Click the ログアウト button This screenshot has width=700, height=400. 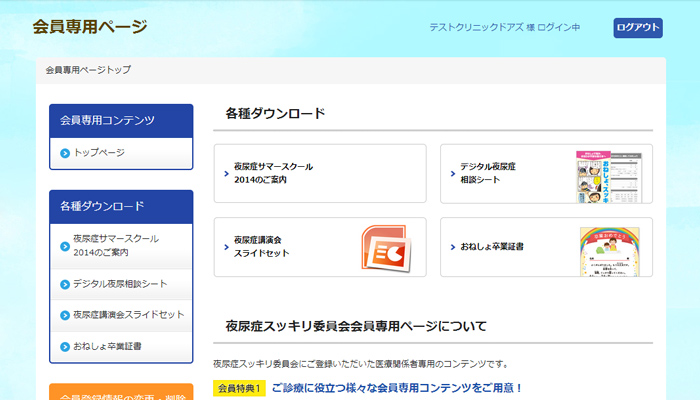click(637, 28)
